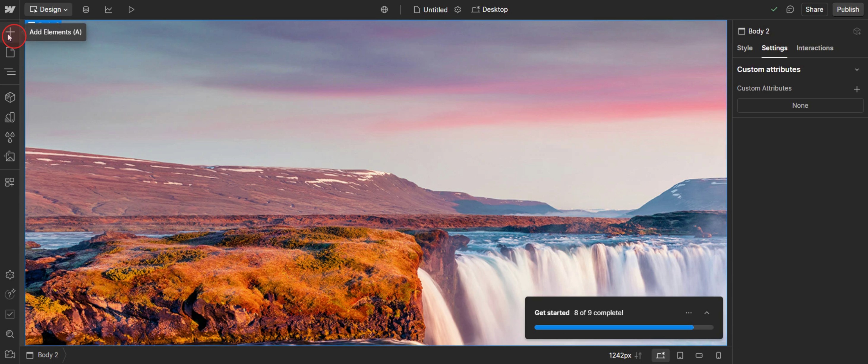The image size is (868, 364).
Task: Collapse the Get started checklist
Action: point(707,313)
